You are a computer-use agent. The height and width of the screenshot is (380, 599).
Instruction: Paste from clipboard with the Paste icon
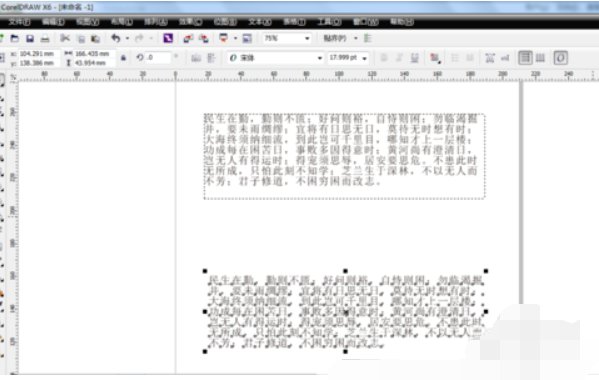95,39
